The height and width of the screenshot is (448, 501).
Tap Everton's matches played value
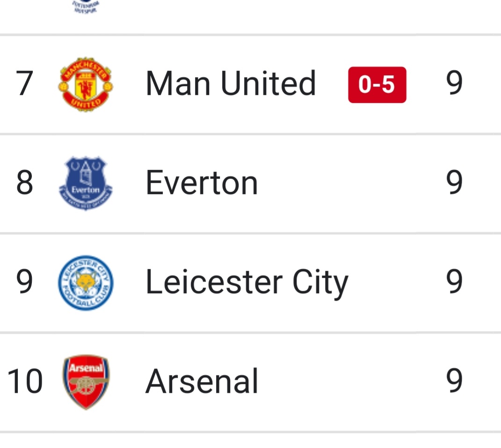454,183
